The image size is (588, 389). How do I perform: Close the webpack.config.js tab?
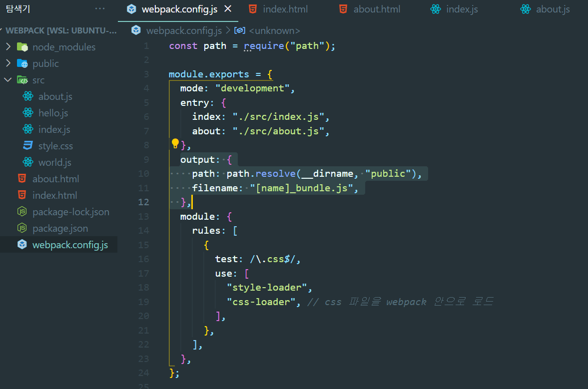228,8
